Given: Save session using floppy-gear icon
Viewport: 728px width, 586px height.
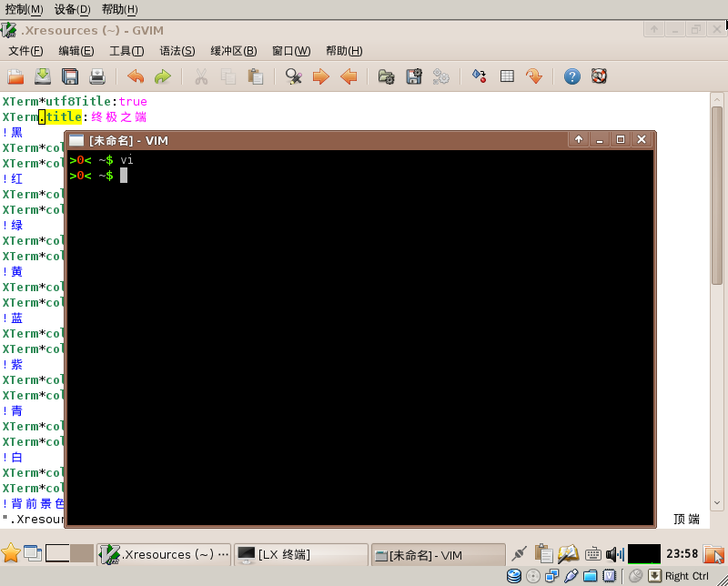Looking at the screenshot, I should 414,76.
